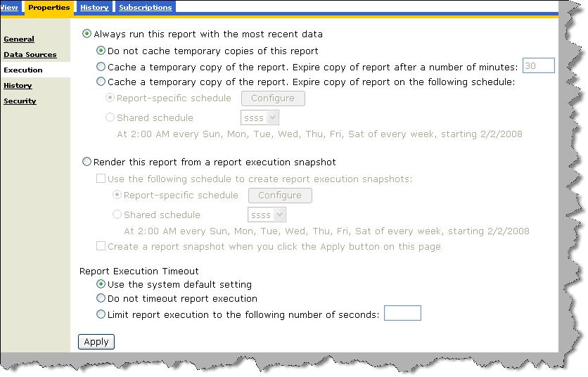Image resolution: width=588 pixels, height=377 pixels.
Task: Select Always run report with recent data
Action: (87, 34)
